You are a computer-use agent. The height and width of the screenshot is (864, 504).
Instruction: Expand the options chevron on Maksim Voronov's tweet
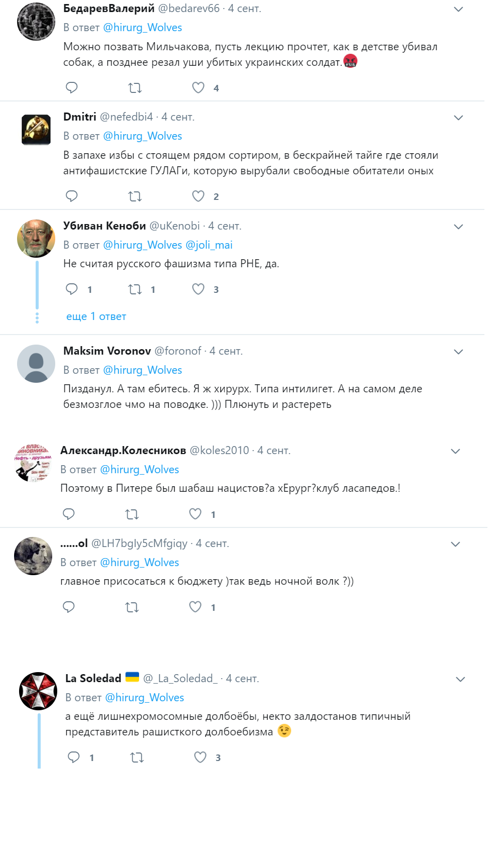click(x=458, y=352)
